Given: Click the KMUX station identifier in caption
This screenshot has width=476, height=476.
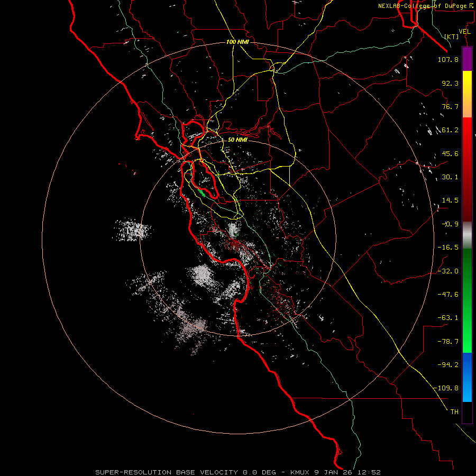Looking at the screenshot, I should (x=300, y=472).
